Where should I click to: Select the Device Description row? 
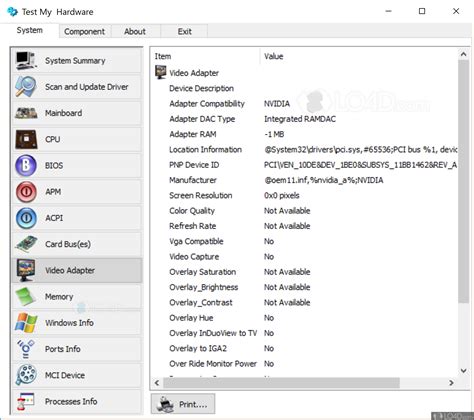tap(305, 88)
